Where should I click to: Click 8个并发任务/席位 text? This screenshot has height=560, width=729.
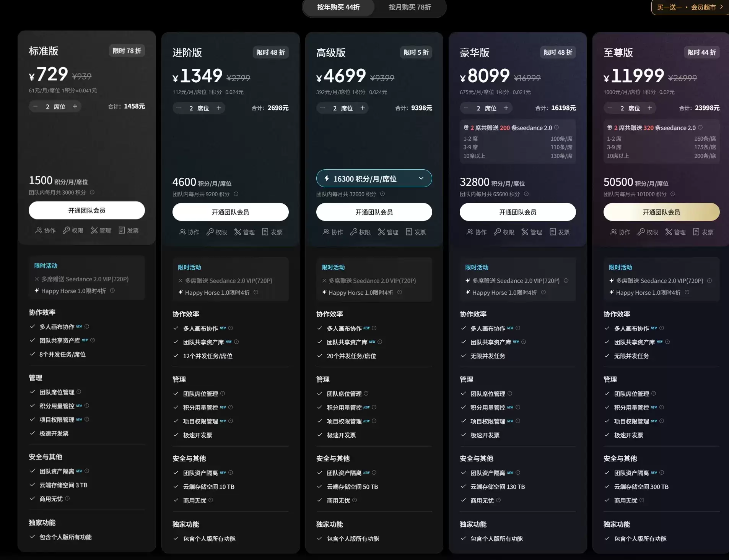tap(63, 354)
